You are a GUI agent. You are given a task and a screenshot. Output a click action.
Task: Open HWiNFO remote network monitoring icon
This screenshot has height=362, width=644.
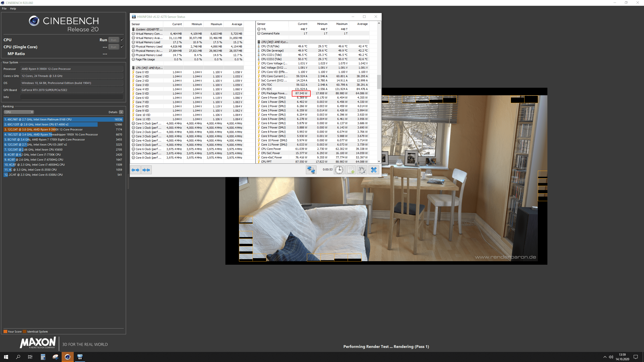(x=311, y=170)
